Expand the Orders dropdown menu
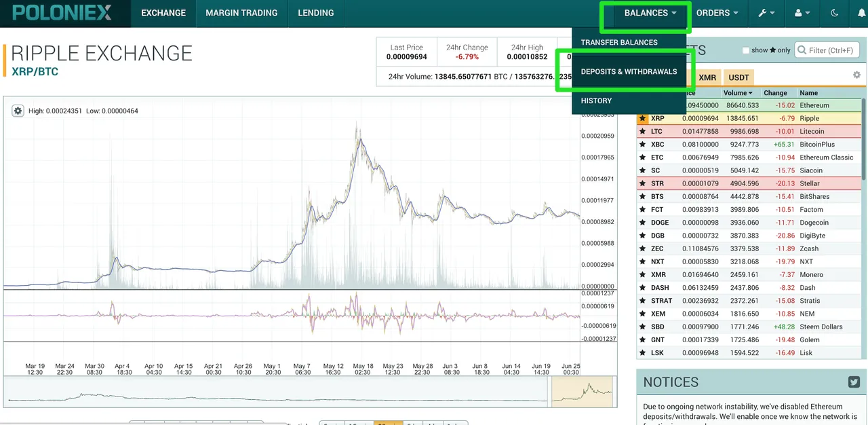The image size is (868, 425). [717, 13]
